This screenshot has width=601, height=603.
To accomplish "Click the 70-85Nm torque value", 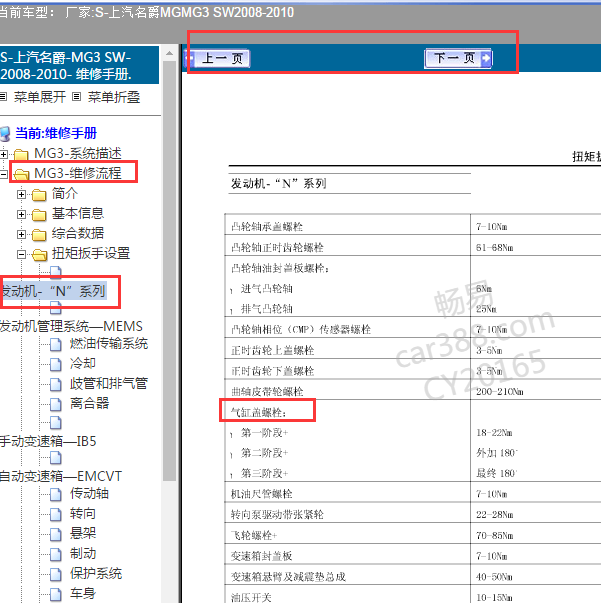I will [x=494, y=536].
